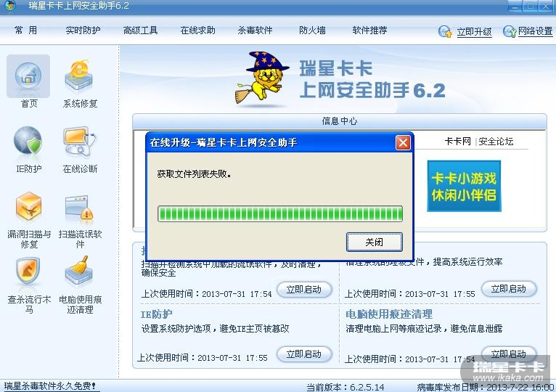The image size is (556, 392).
Task: Switch to the 实时防护 tab
Action: click(83, 30)
